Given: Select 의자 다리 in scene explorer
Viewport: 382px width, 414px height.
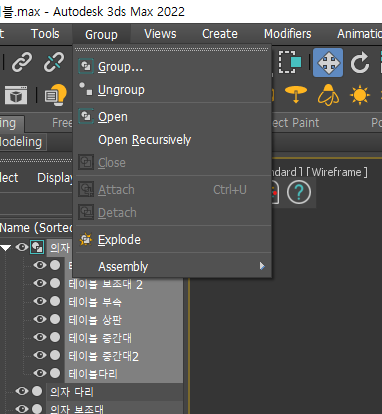Looking at the screenshot, I should pos(72,392).
